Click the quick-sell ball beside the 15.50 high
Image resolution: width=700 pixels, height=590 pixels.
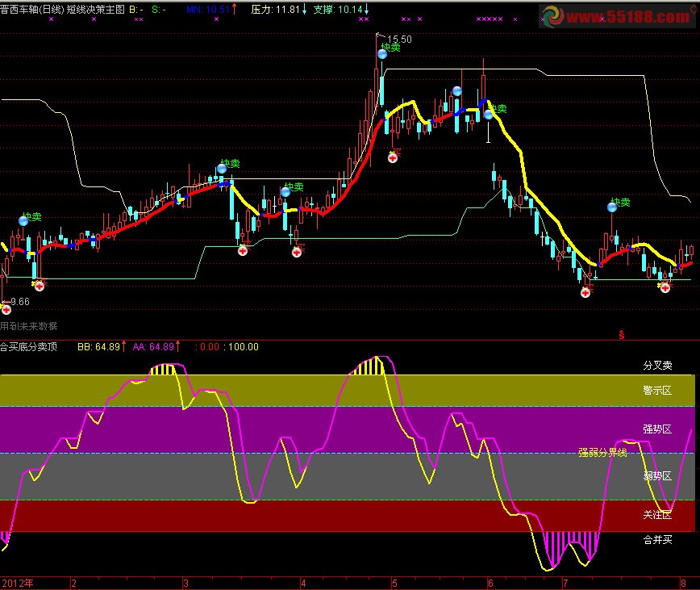pos(382,55)
